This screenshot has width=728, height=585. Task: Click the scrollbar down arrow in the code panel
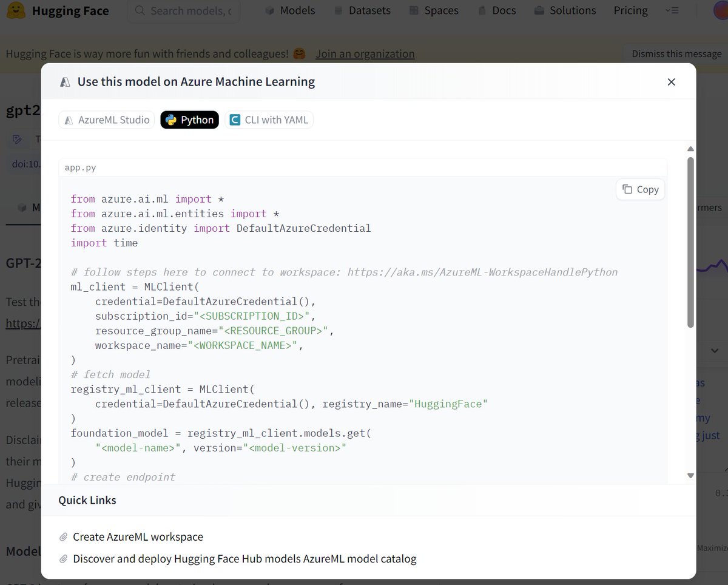(x=690, y=475)
